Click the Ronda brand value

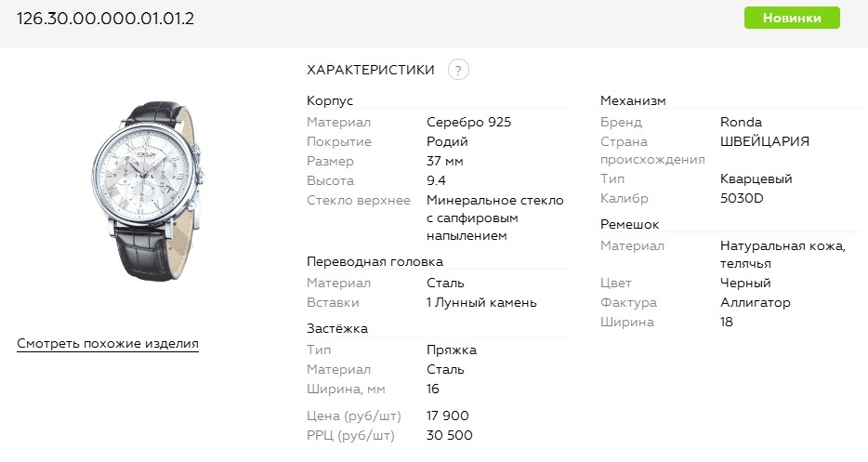741,122
